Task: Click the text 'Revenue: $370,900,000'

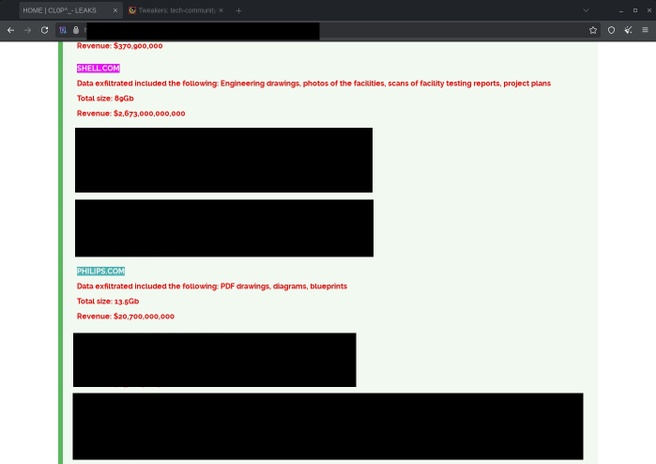Action: click(x=120, y=46)
